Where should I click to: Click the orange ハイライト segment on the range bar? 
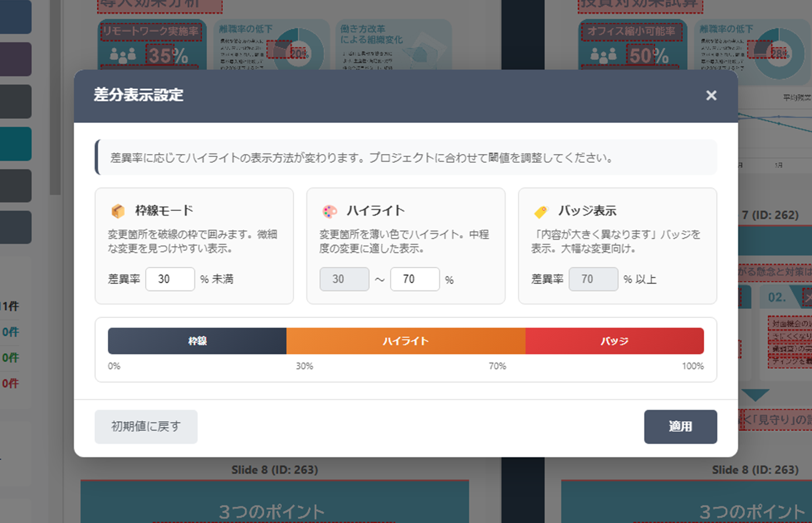(x=406, y=340)
